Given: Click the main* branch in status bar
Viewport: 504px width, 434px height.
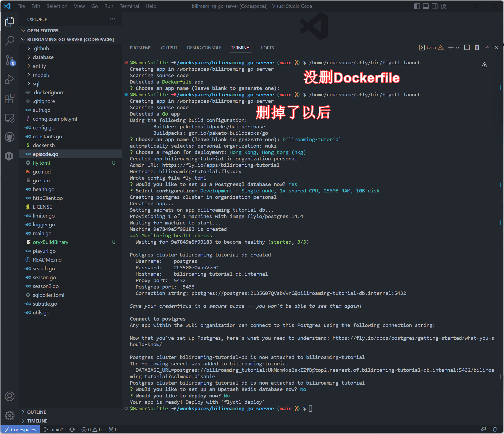Looking at the screenshot, I should coord(53,429).
